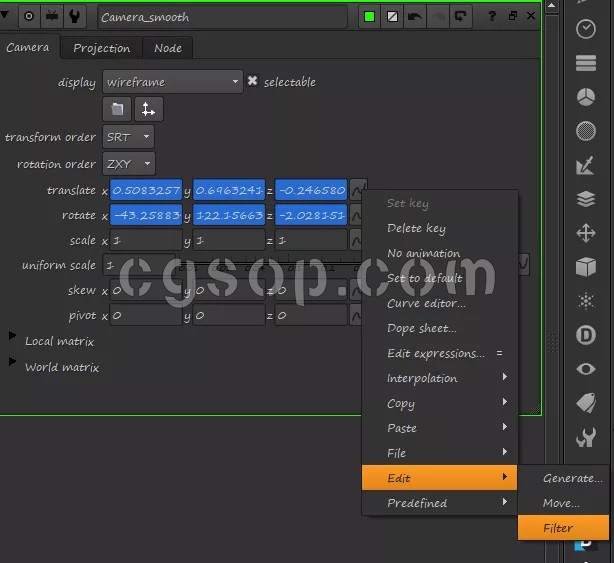Open the Keyer toolbar icon
The image size is (614, 563).
point(586,165)
